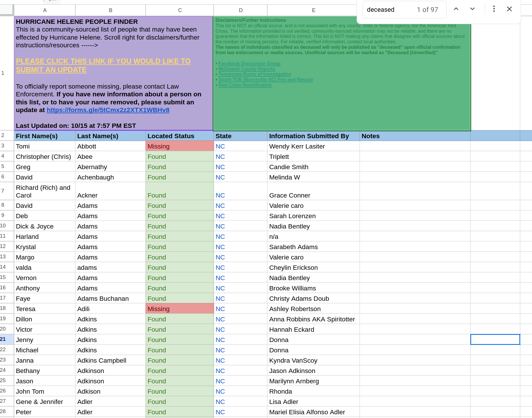Click the 'Jason Adkinson' submitter cell
Viewport: 532px width, 418px height.
coord(313,371)
